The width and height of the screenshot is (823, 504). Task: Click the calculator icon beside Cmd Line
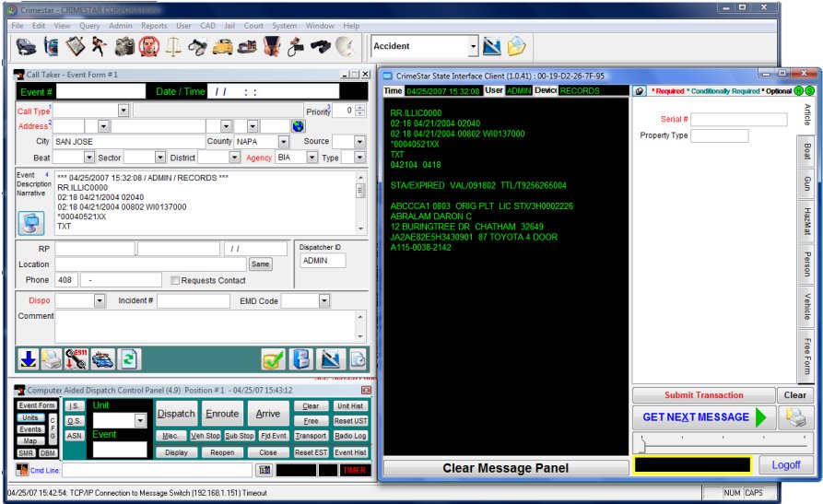point(264,470)
